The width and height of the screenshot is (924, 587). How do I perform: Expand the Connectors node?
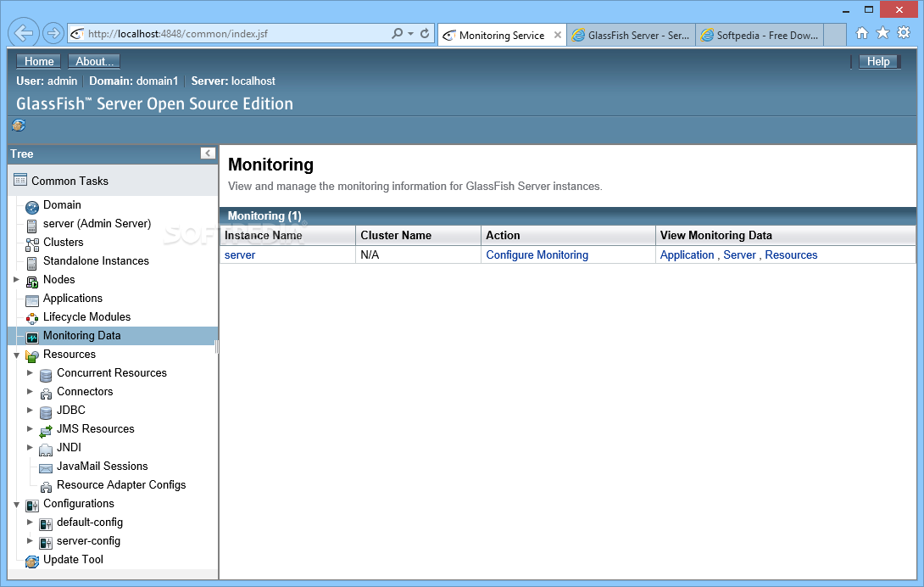click(x=30, y=391)
